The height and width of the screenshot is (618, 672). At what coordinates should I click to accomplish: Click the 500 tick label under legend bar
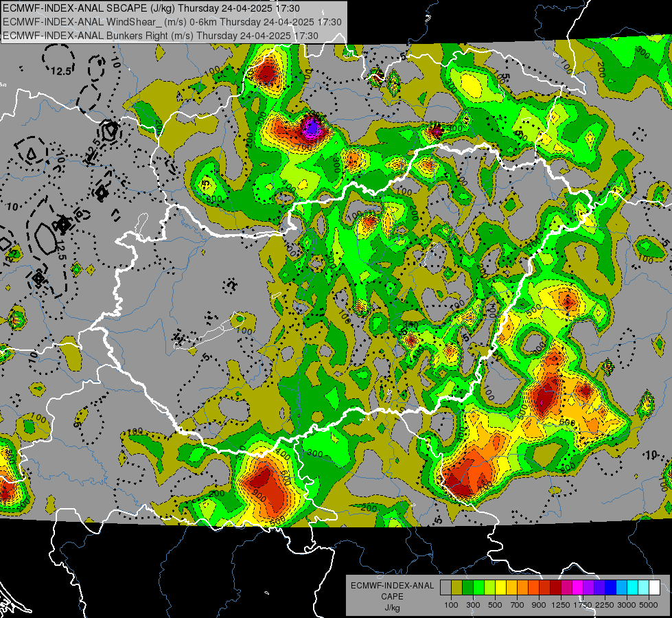[x=495, y=605]
